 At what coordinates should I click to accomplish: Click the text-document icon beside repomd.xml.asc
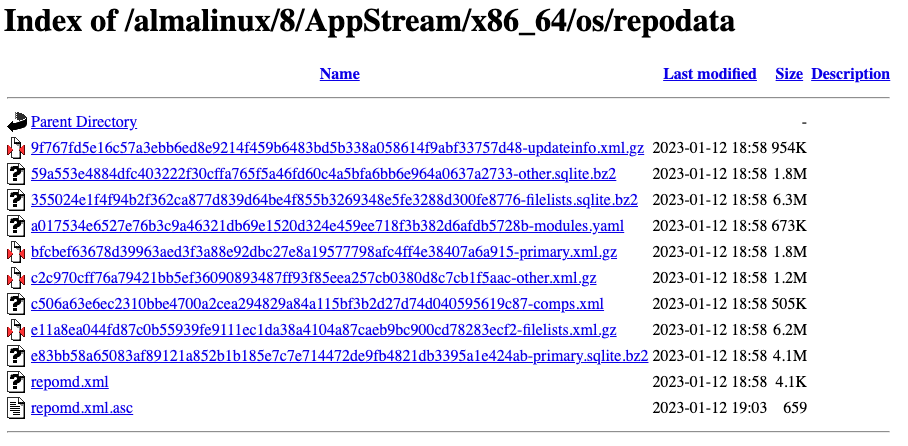pyautogui.click(x=17, y=408)
